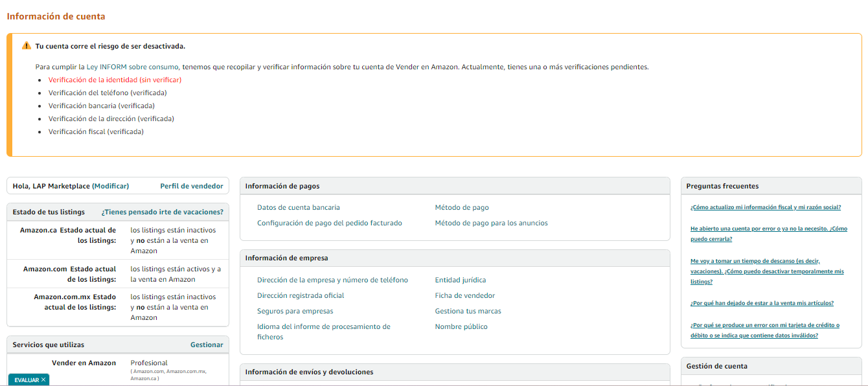Click the Gestión de cuenta panel header
The width and height of the screenshot is (868, 386).
pos(716,366)
